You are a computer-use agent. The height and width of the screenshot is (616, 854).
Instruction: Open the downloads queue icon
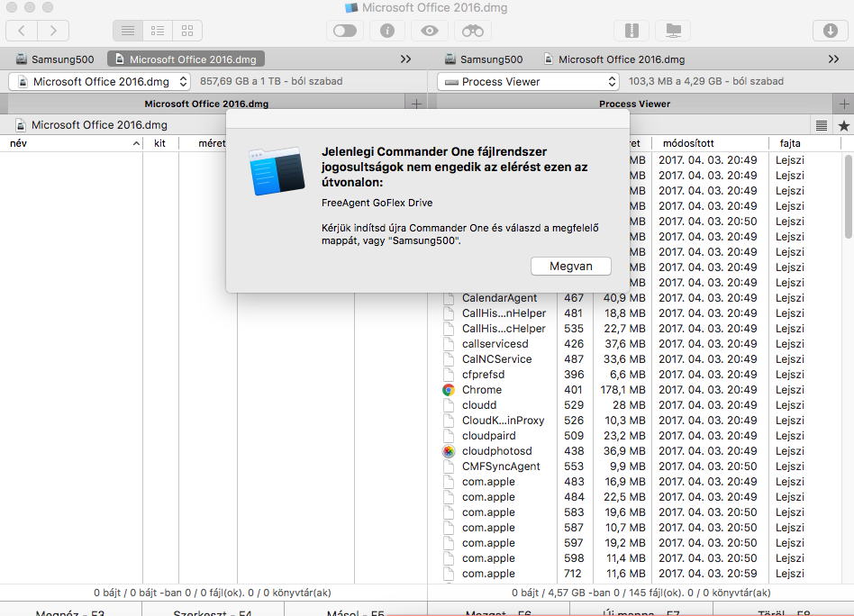pyautogui.click(x=830, y=31)
